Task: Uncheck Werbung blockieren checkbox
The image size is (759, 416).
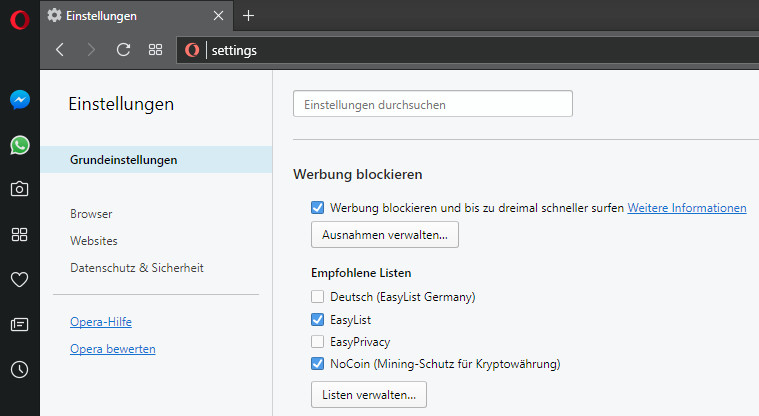Action: pos(318,208)
